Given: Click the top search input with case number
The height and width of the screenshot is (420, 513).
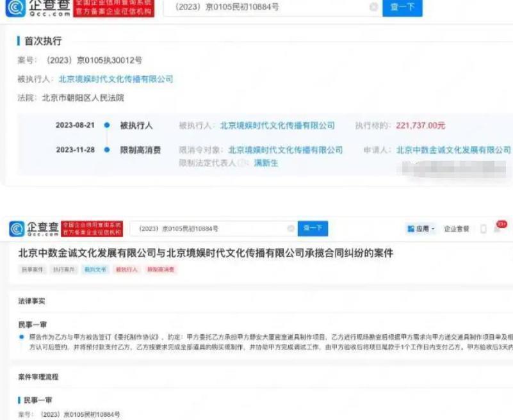Looking at the screenshot, I should tap(263, 7).
